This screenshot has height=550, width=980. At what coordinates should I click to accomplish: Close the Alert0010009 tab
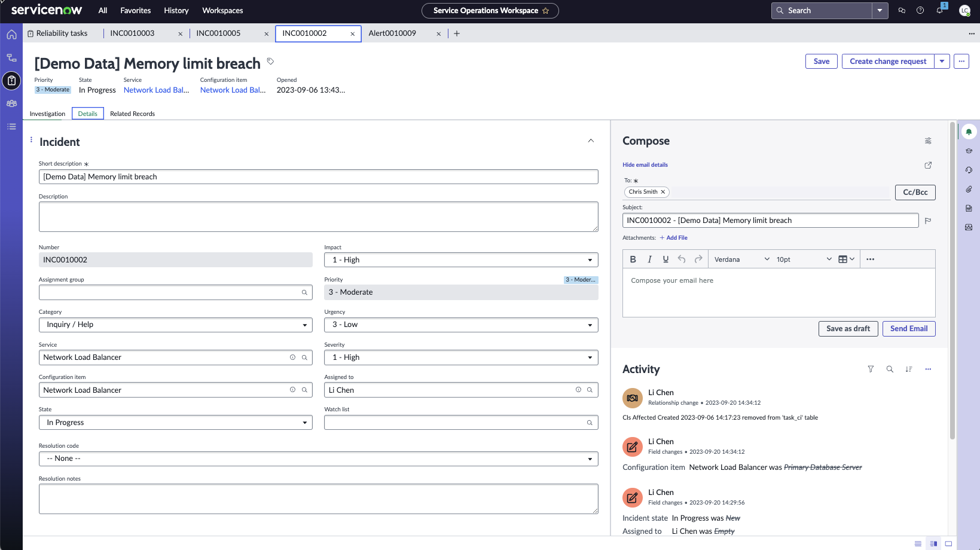439,34
